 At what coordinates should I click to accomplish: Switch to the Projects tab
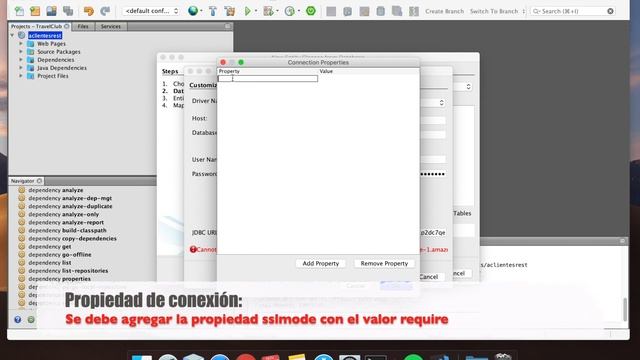(x=40, y=26)
